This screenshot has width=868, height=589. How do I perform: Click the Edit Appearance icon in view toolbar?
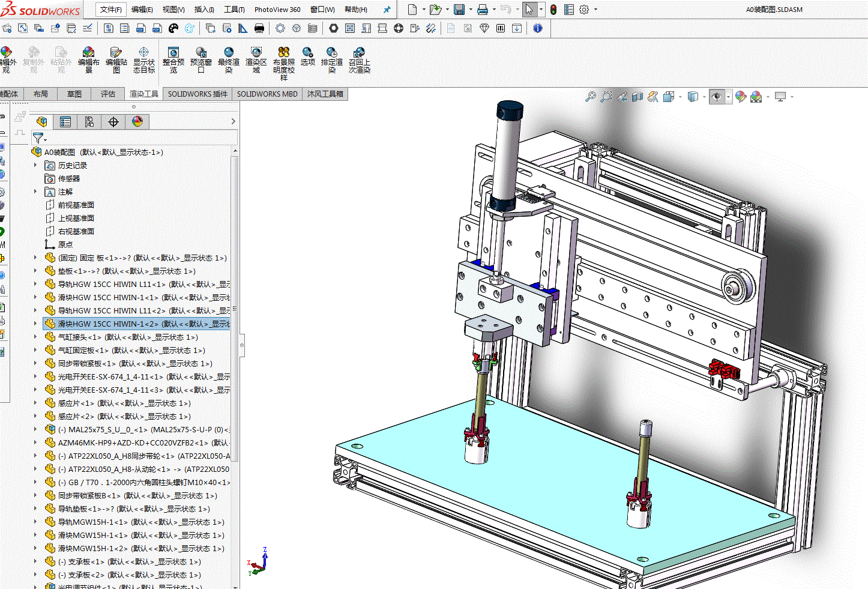tap(741, 97)
